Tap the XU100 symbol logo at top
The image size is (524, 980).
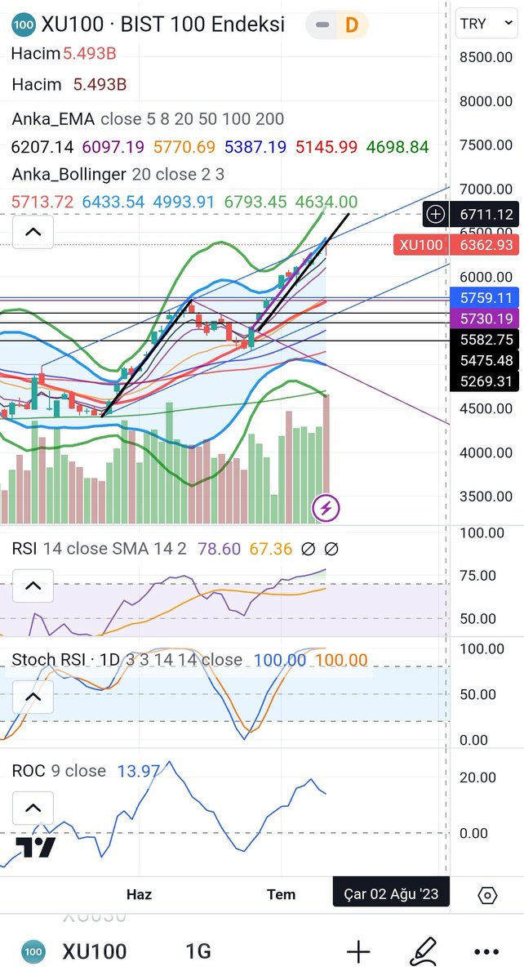point(24,24)
